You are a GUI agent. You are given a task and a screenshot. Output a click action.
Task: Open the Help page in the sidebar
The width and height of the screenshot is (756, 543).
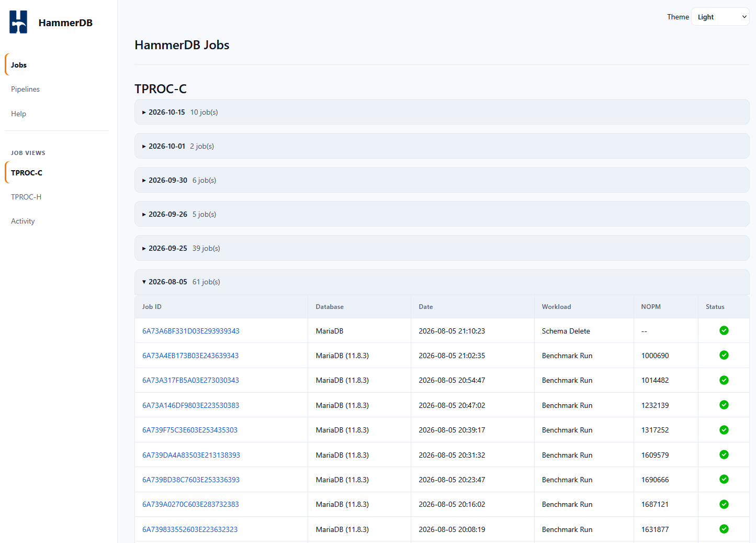click(57, 114)
